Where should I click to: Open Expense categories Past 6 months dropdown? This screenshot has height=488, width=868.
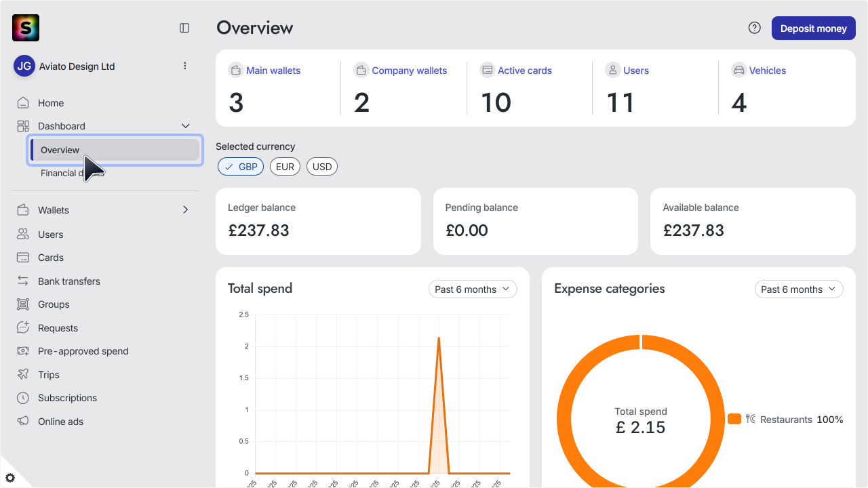[x=799, y=289]
